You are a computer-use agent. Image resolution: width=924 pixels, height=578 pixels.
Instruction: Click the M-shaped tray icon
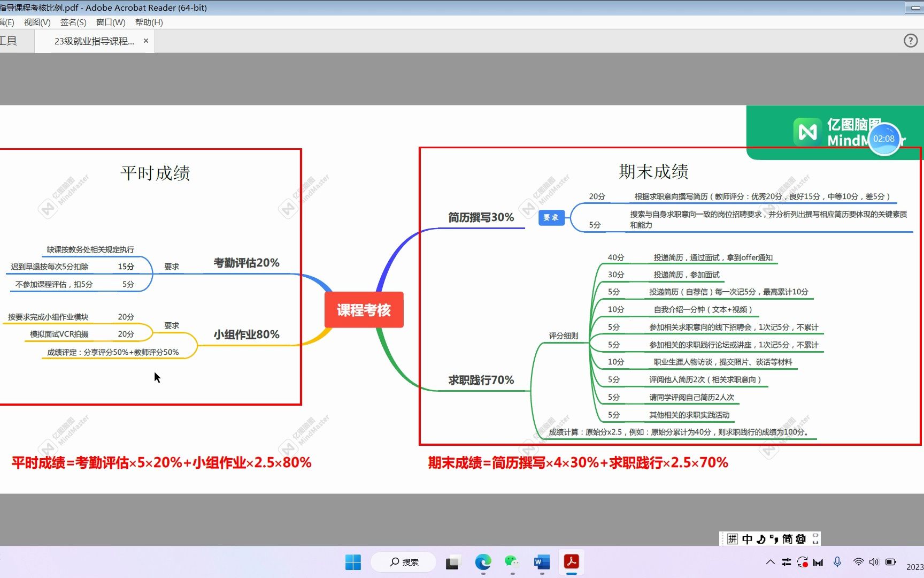(818, 562)
